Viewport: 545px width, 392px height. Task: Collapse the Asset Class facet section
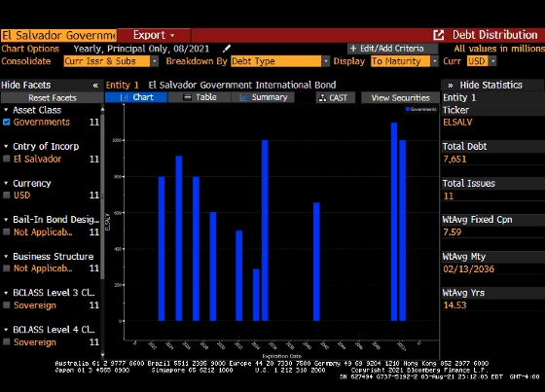[6, 110]
